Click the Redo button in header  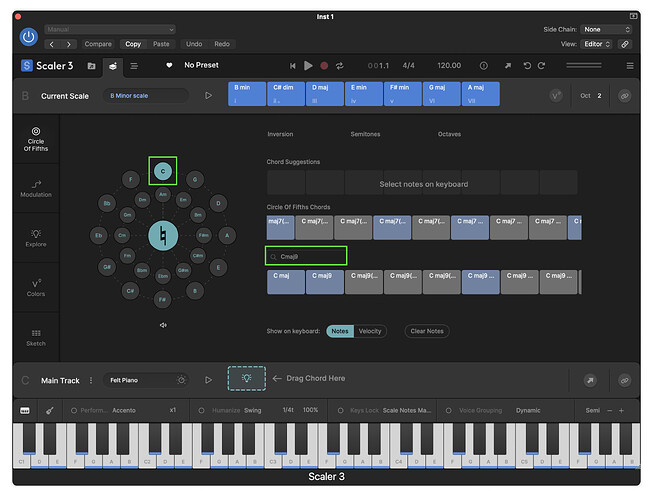click(x=222, y=44)
